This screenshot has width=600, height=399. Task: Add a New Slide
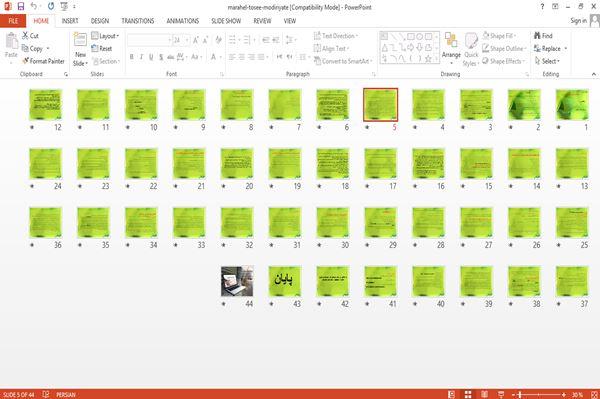coord(80,50)
